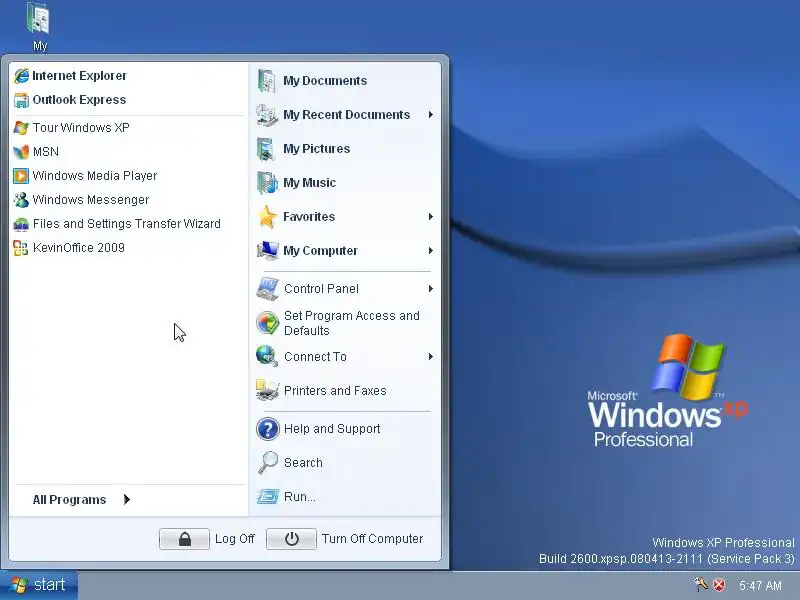The width and height of the screenshot is (800, 600).
Task: Click the Internet Explorer text label
Action: [80, 76]
